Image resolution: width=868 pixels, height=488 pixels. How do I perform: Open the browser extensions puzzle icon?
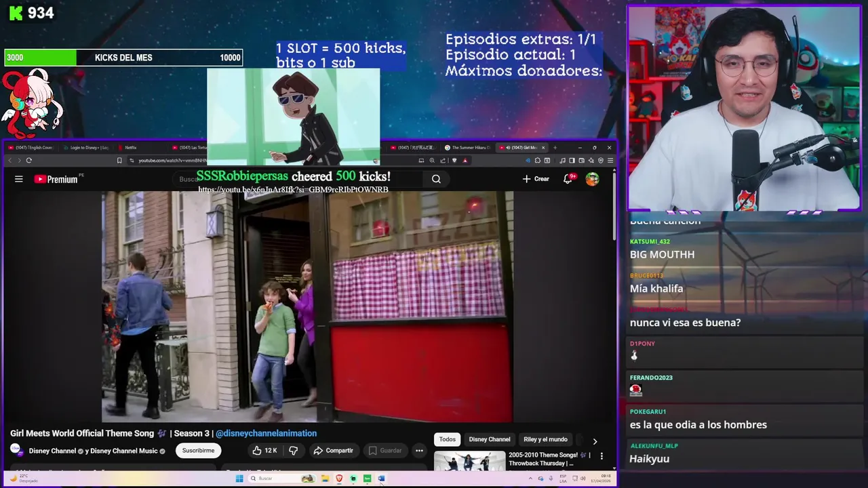tap(537, 161)
